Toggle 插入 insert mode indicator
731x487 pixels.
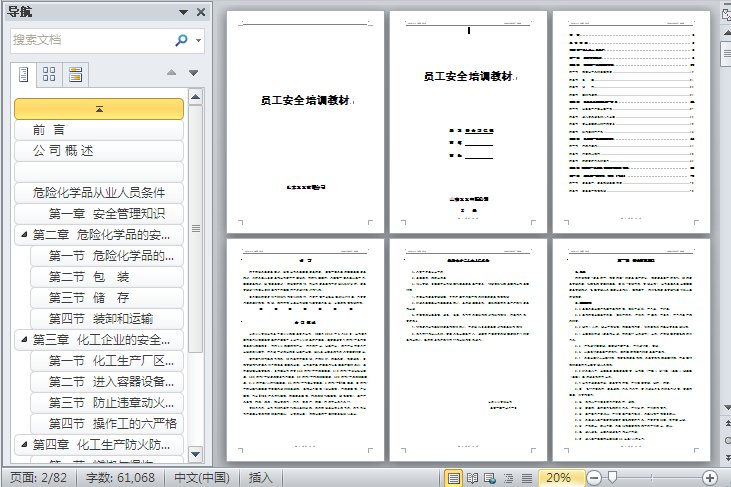260,478
